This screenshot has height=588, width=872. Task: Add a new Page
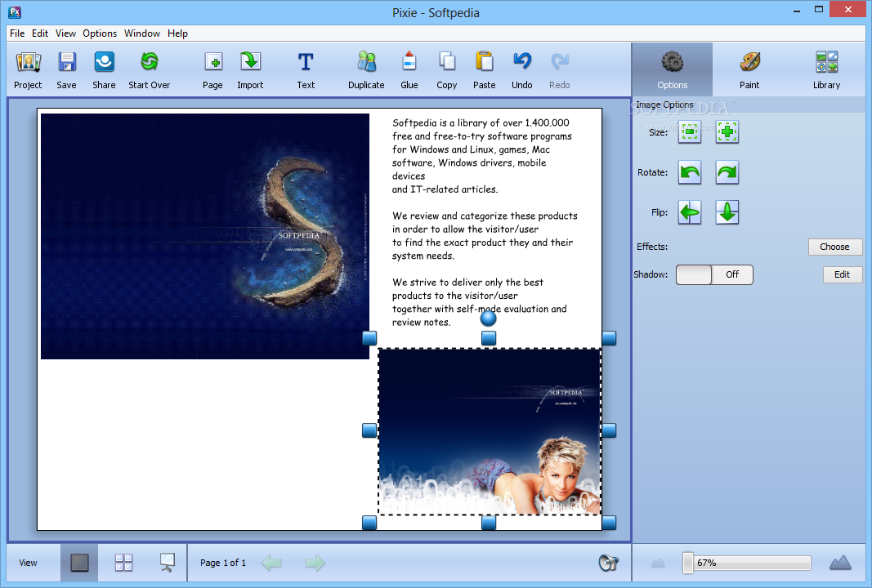point(213,70)
